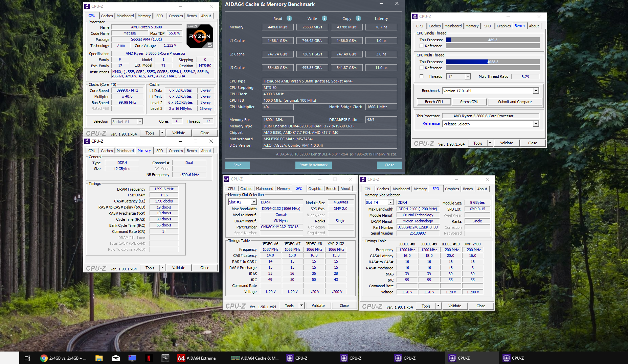Click the CPU-Z title icon of Bench window

tap(415, 17)
